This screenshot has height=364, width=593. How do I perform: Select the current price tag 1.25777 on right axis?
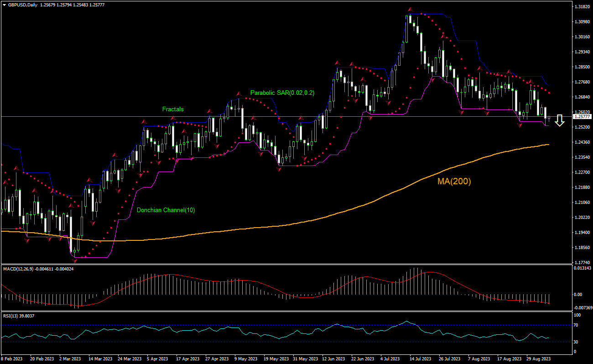tap(583, 117)
